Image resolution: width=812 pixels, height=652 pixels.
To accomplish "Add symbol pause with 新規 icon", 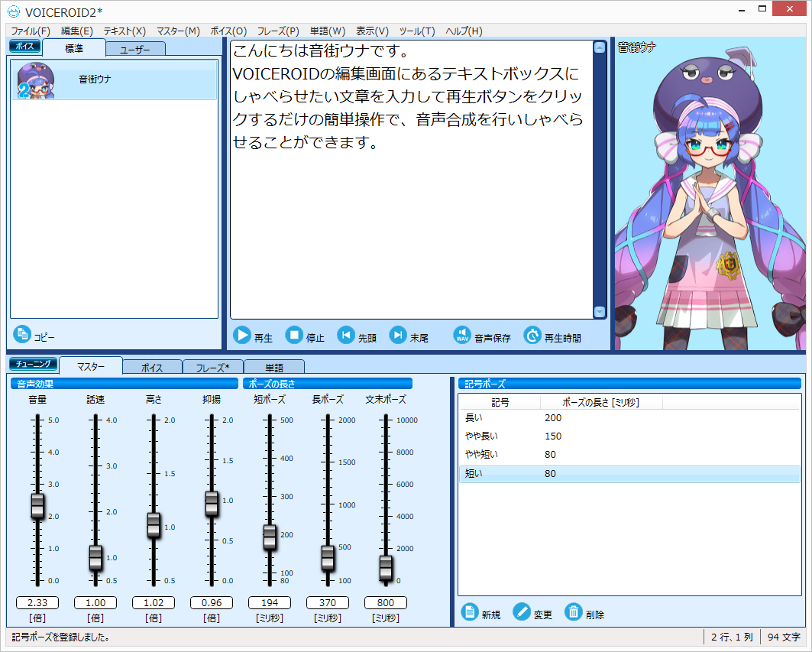I will (x=470, y=612).
